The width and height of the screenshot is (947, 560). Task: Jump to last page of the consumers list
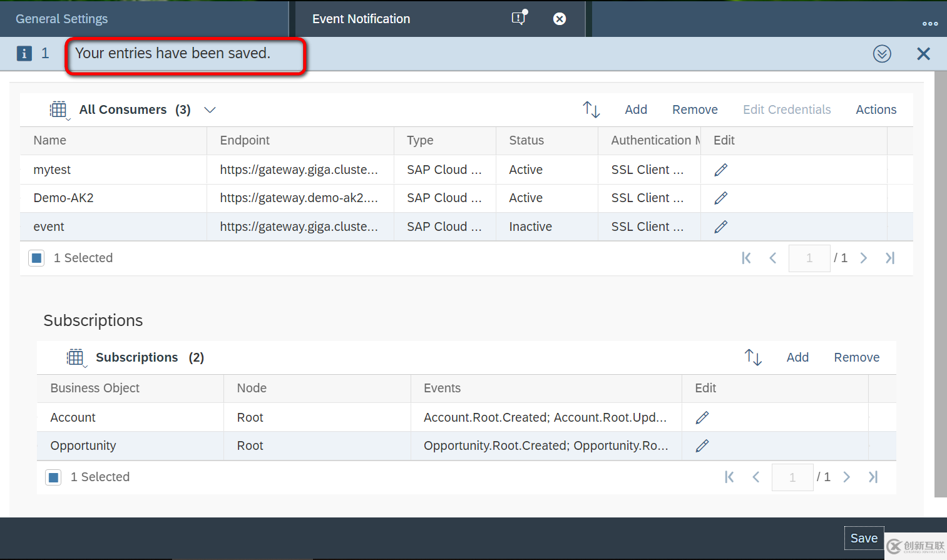(x=890, y=258)
